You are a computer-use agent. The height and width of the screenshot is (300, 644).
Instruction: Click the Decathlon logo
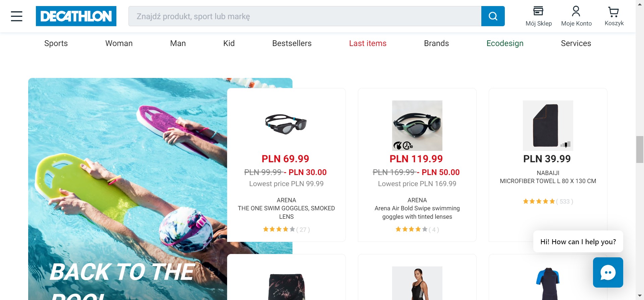tap(76, 16)
